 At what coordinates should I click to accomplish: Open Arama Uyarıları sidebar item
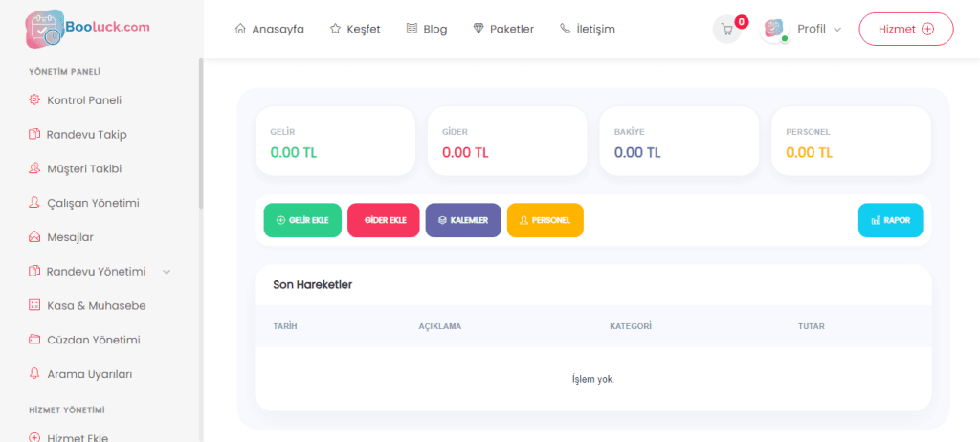coord(89,374)
